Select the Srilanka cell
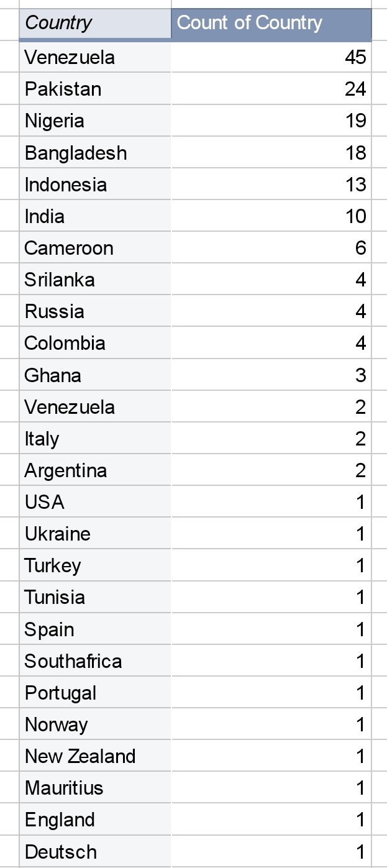 coord(95,280)
